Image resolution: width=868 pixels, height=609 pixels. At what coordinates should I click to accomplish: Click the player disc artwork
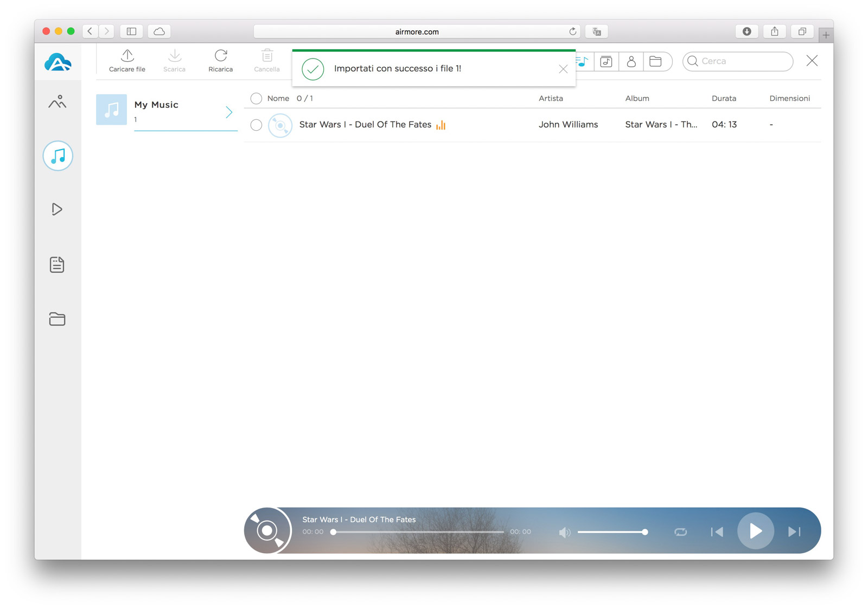267,530
